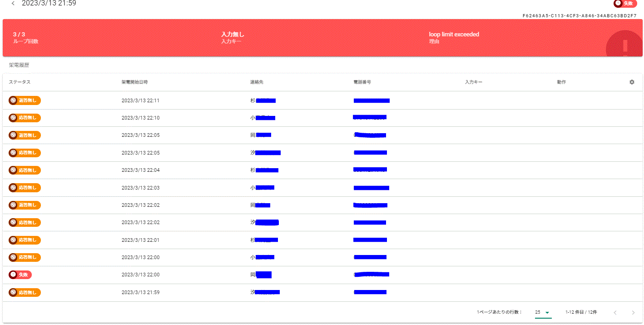Click the 電話番号 column header
Screen dimensions: 644x325
click(x=362, y=82)
